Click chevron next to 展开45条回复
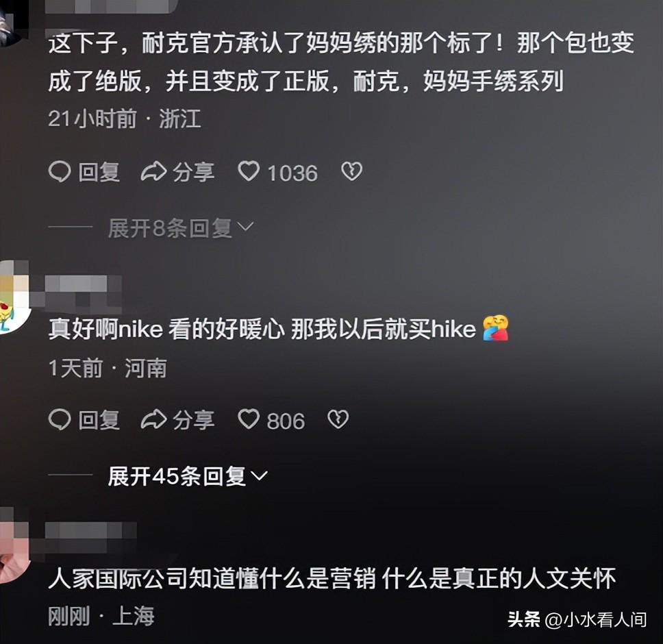Screen dimensions: 663x644 (259, 477)
